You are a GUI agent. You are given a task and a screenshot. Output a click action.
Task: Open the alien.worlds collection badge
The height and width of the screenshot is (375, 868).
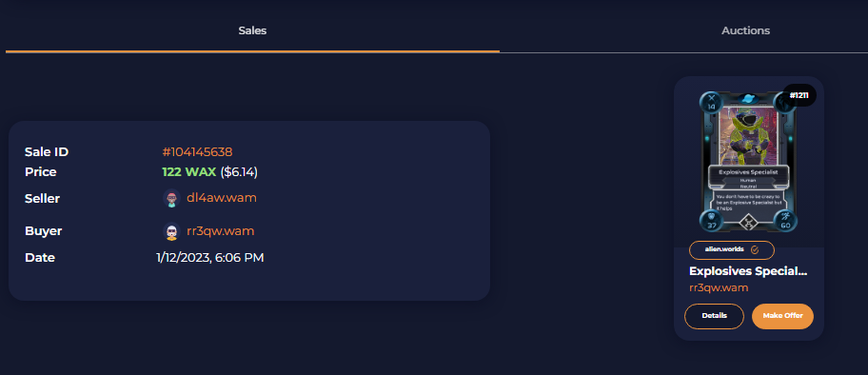pyautogui.click(x=731, y=249)
